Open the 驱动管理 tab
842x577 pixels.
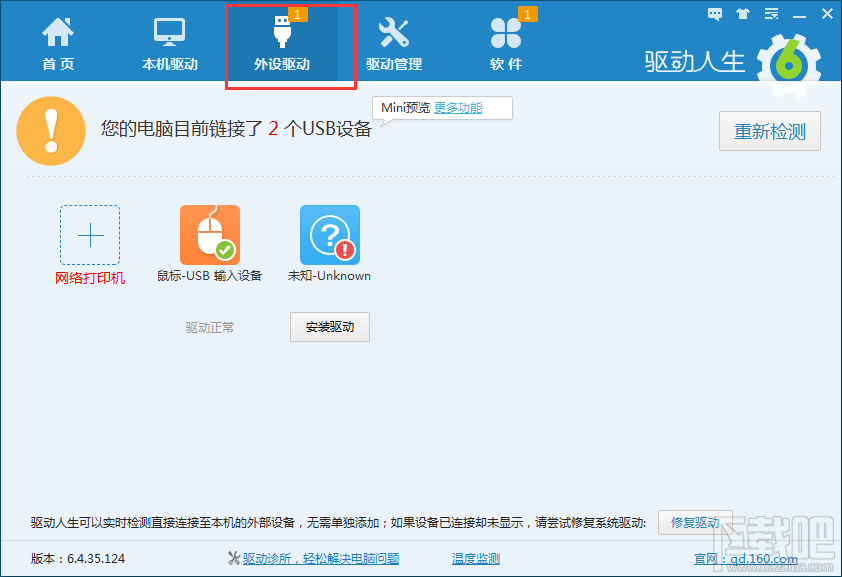(x=394, y=44)
